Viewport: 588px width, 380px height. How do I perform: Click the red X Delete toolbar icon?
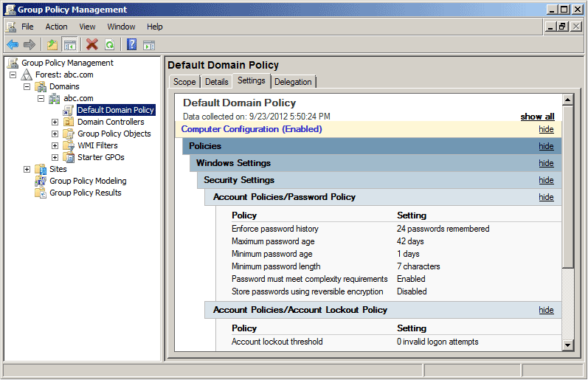click(92, 44)
